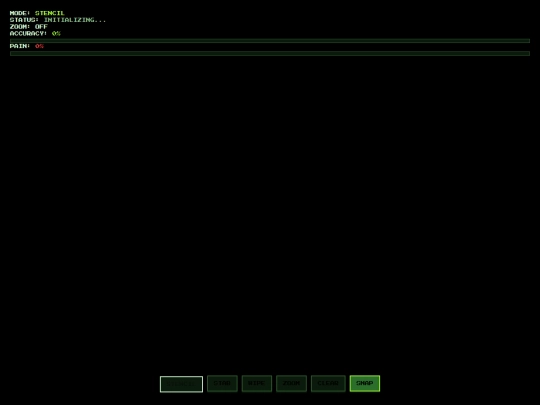The image size is (540, 405).
Task: Click the PAIN: 0% label
Action: pos(27,46)
